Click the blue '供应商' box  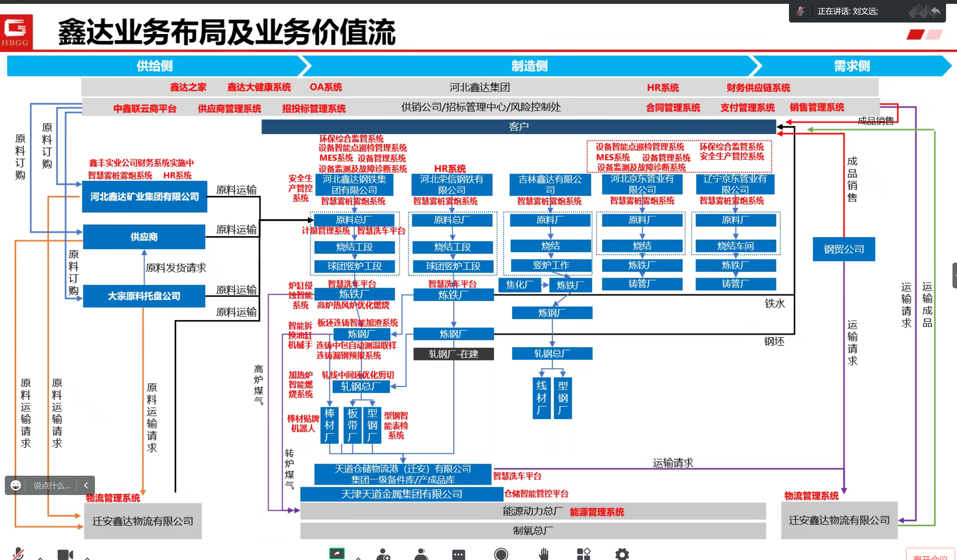point(144,237)
